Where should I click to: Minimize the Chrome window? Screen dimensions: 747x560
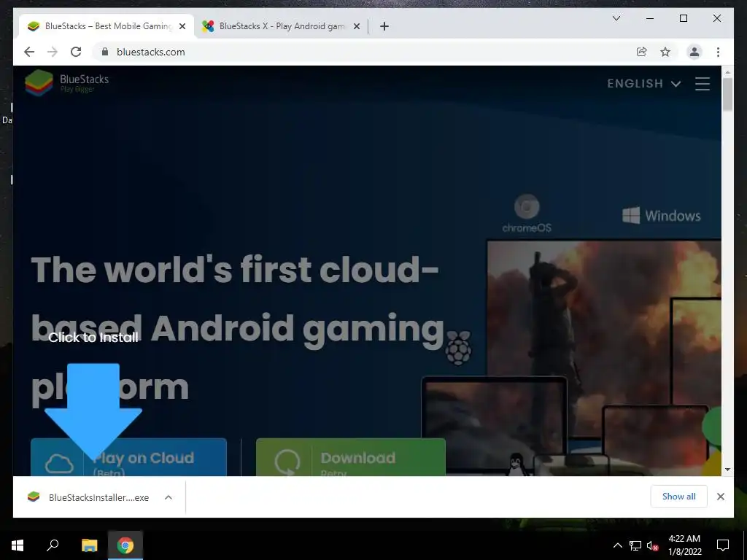click(650, 18)
